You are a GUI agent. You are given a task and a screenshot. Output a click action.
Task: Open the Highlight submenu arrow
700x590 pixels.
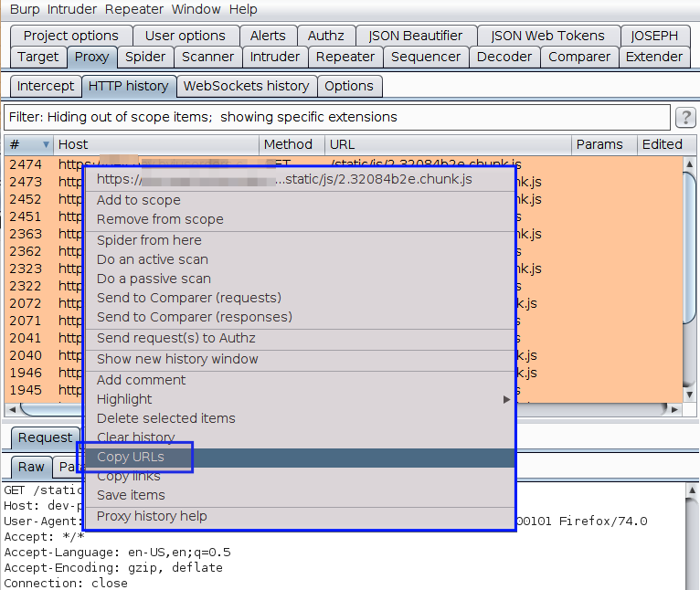[506, 399]
